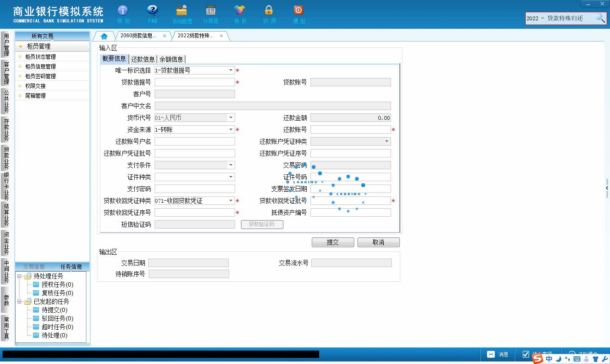Switch to the 余额信息 tab
This screenshot has width=610, height=364.
point(171,59)
